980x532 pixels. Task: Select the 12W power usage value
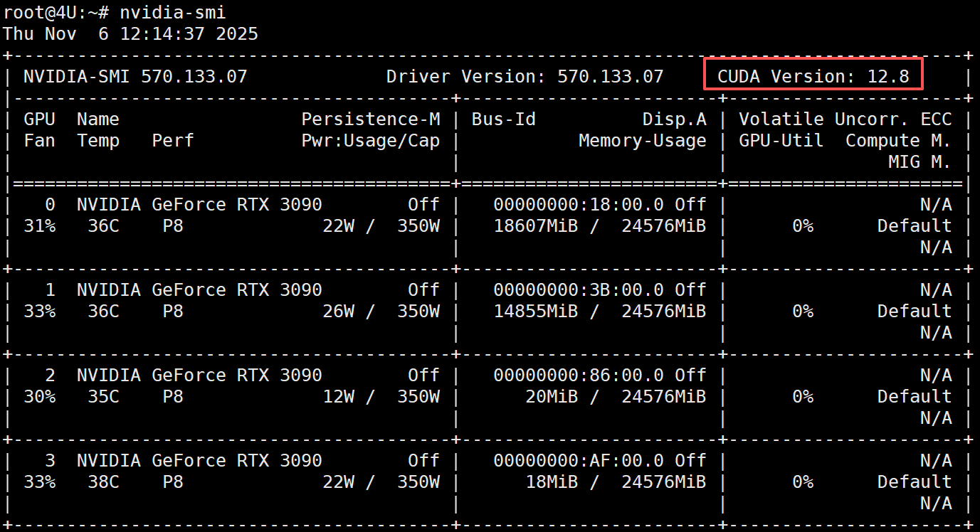point(339,396)
